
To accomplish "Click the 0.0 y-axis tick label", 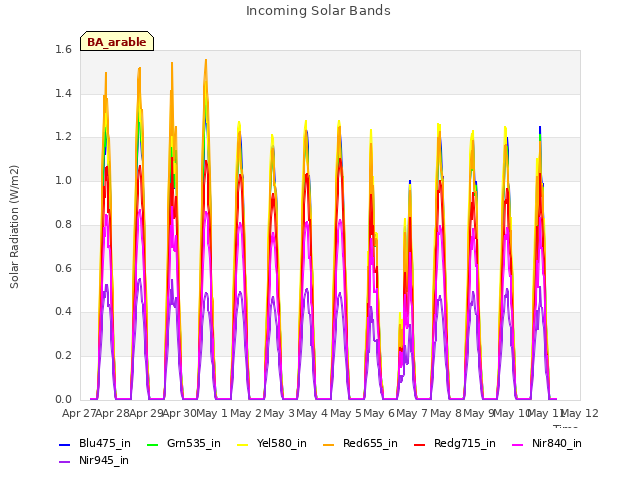I will click(63, 399).
